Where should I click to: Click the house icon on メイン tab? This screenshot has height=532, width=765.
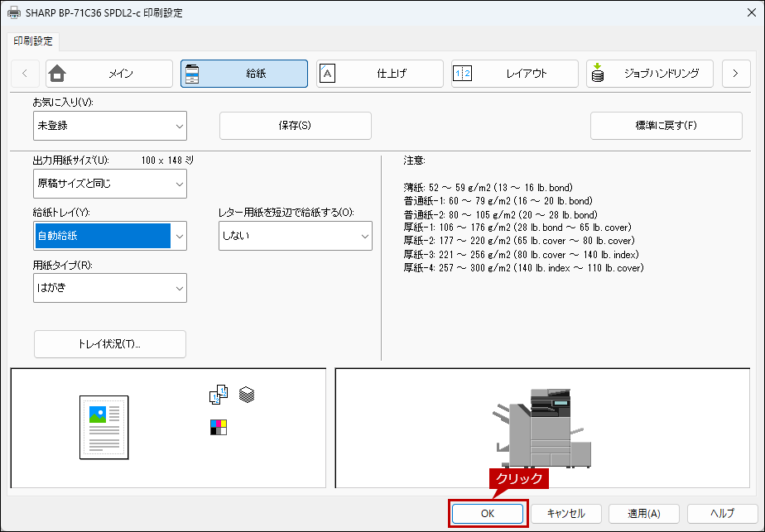tap(57, 74)
